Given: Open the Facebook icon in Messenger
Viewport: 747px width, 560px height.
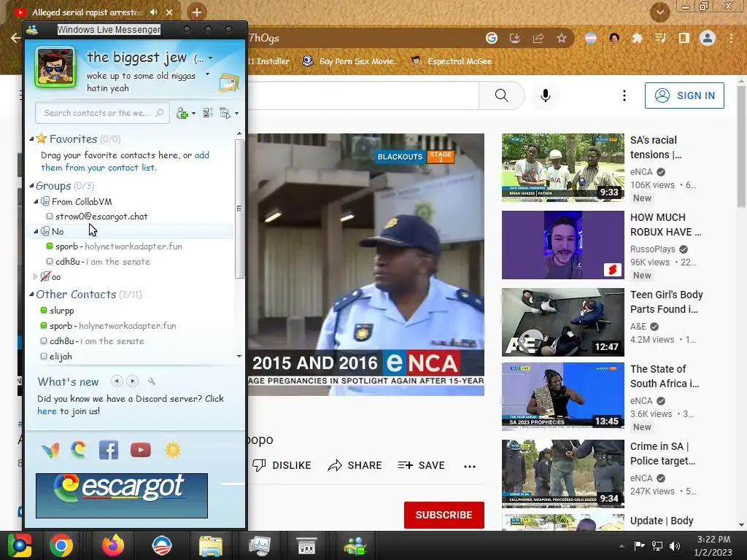Looking at the screenshot, I should tap(109, 450).
